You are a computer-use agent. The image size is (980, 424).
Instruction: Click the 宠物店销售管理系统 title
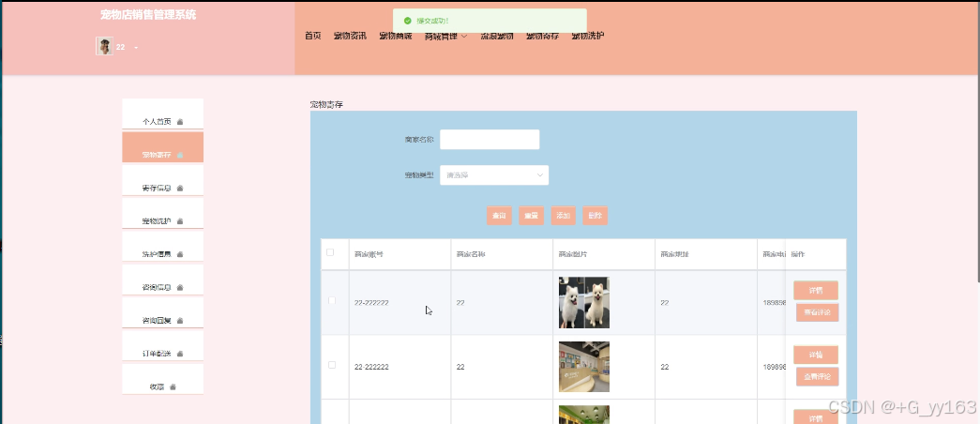pos(148,15)
